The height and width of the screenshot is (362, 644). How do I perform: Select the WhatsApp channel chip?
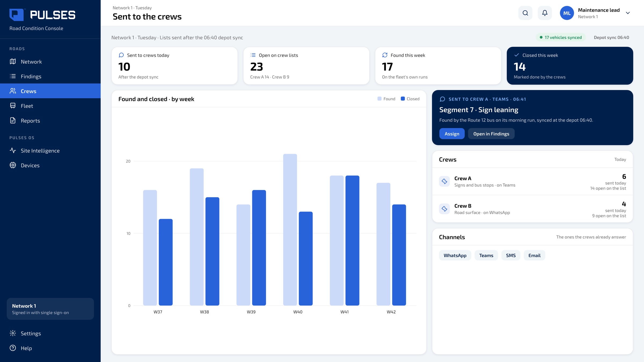(455, 255)
